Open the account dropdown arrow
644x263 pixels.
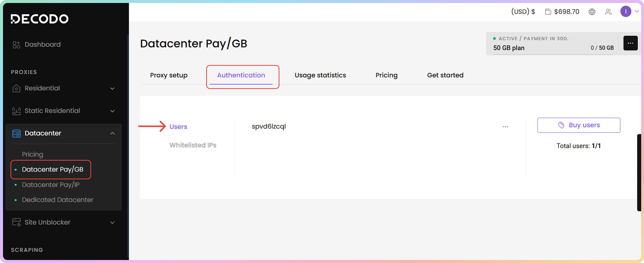point(637,12)
